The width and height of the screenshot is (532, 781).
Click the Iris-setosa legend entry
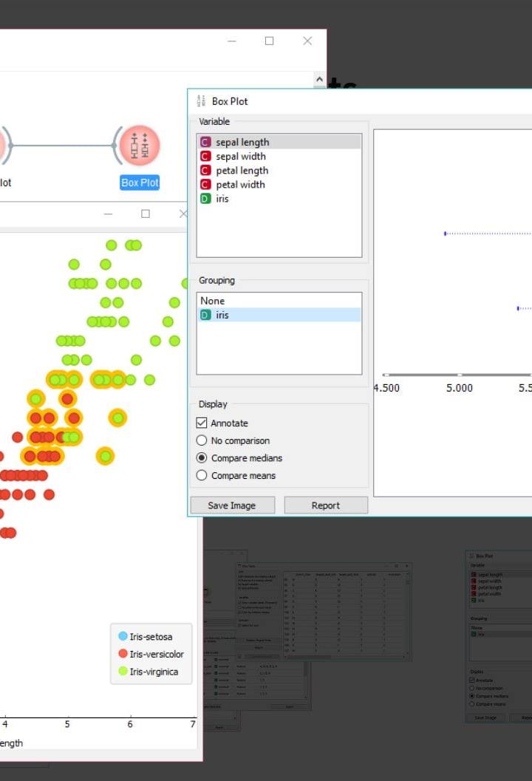coord(146,637)
